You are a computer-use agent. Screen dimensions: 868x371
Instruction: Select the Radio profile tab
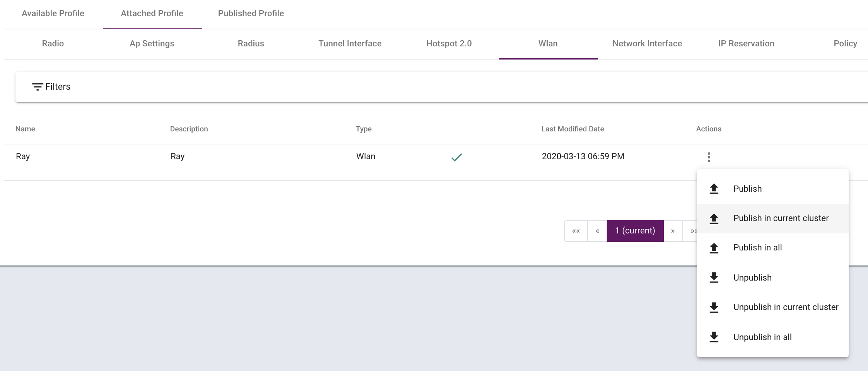53,44
